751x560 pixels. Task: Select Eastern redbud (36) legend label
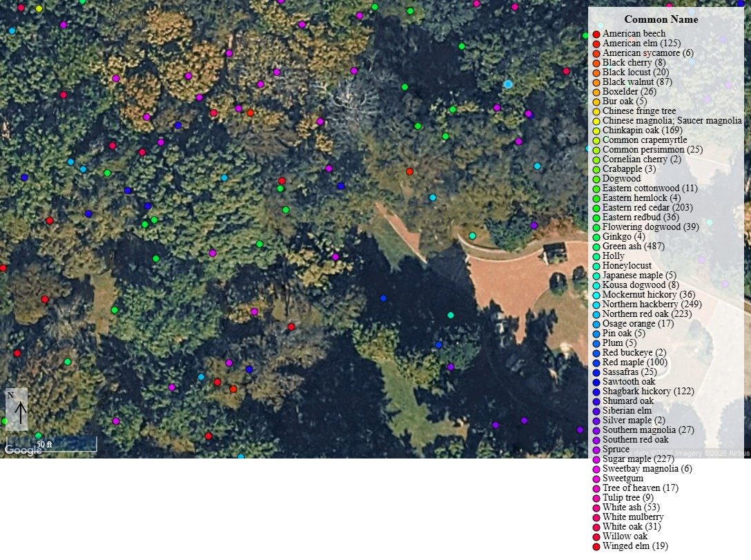click(x=641, y=217)
